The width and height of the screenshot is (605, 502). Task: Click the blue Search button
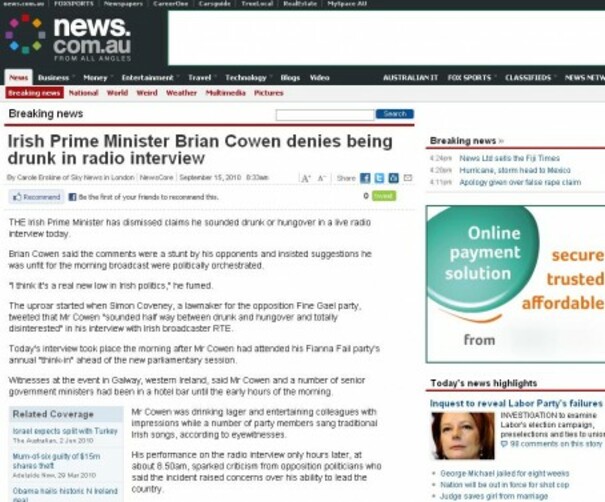[395, 114]
